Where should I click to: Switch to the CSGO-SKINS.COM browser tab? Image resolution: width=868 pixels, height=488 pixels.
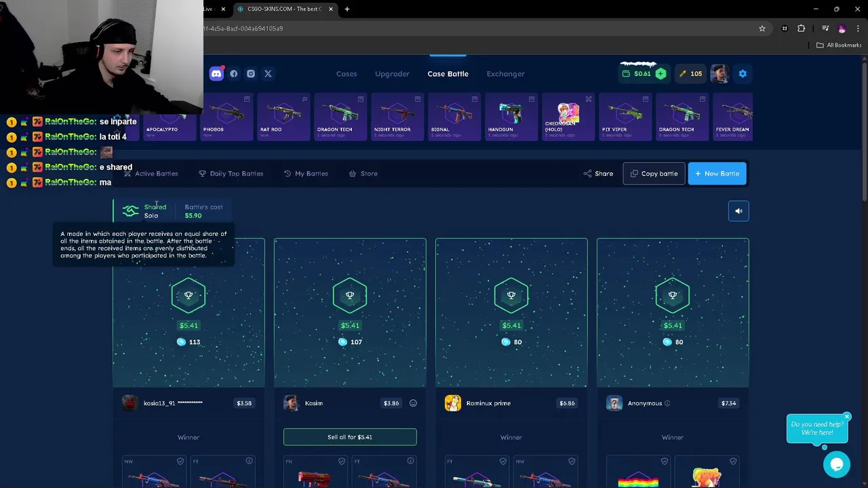283,9
